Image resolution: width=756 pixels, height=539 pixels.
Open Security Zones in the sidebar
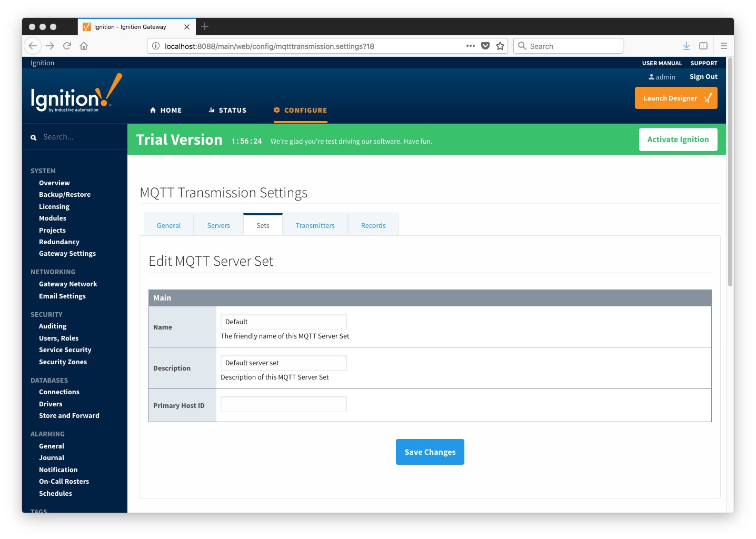coord(63,362)
